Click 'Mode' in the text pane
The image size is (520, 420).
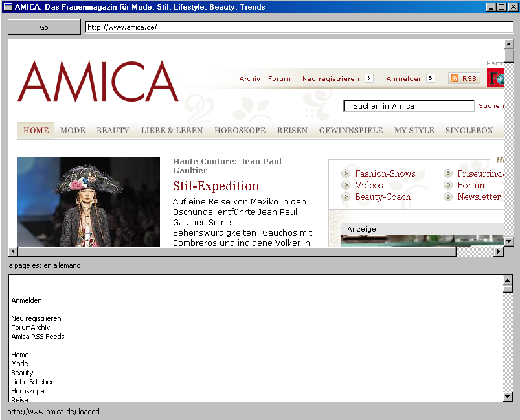pyautogui.click(x=19, y=364)
